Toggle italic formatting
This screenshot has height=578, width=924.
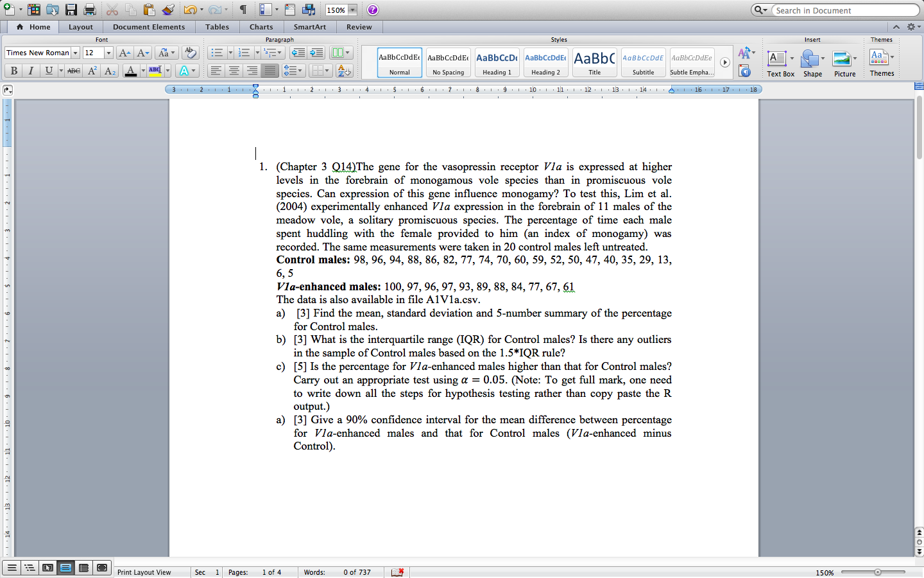30,71
